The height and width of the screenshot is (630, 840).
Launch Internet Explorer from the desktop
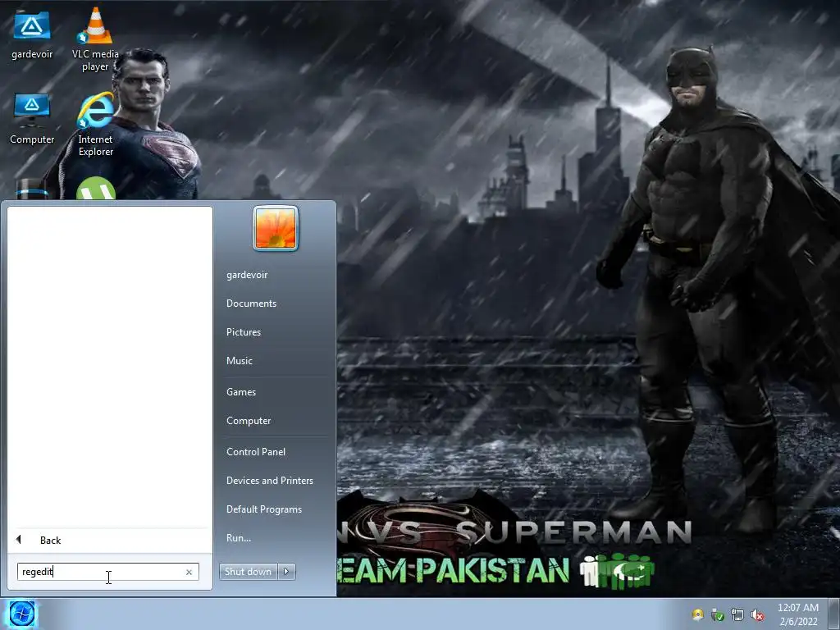pyautogui.click(x=95, y=125)
